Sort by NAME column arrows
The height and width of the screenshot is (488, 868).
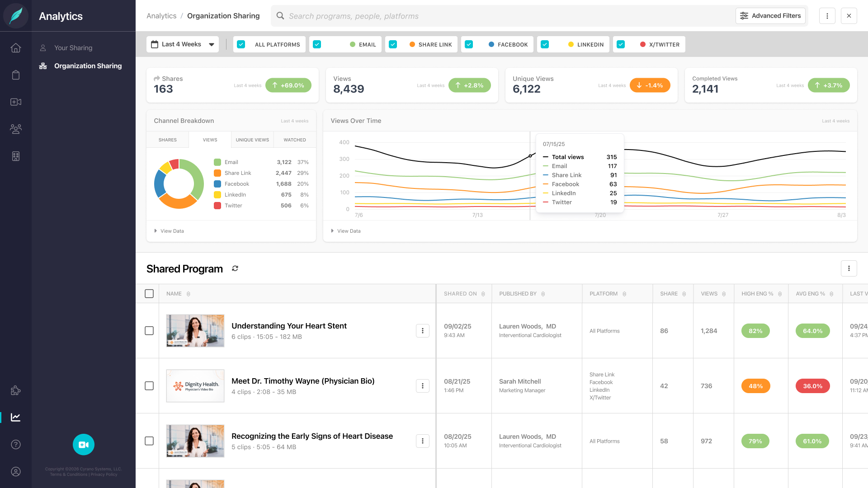pos(189,294)
